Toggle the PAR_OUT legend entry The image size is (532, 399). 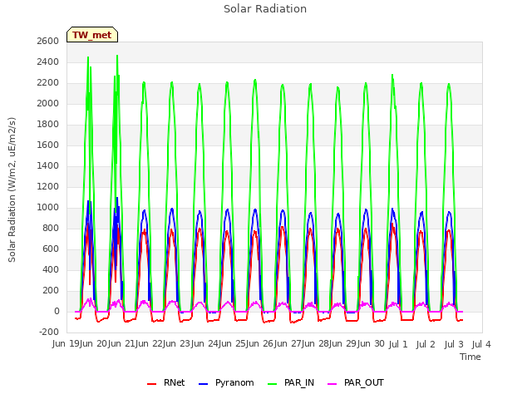click(x=356, y=382)
